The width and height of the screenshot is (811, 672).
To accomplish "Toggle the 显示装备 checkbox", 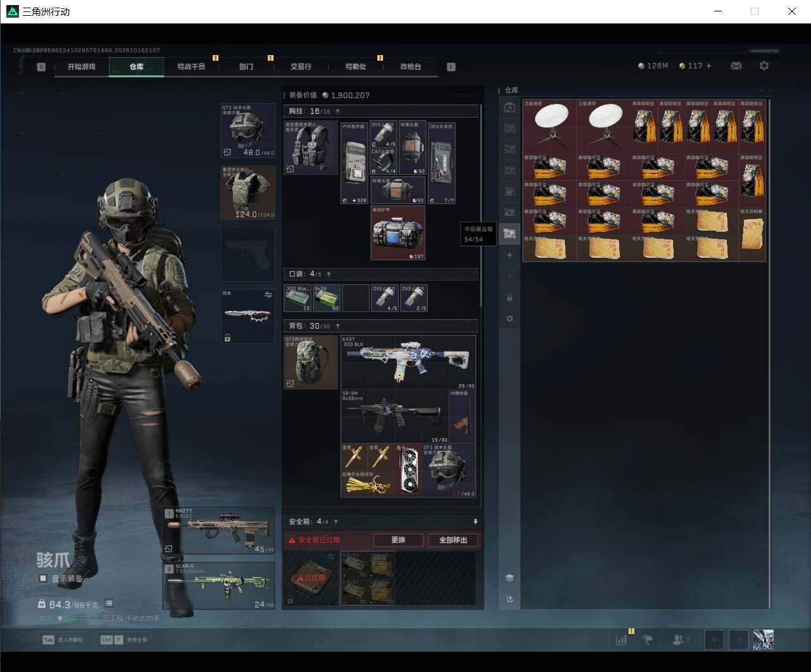I will click(43, 578).
